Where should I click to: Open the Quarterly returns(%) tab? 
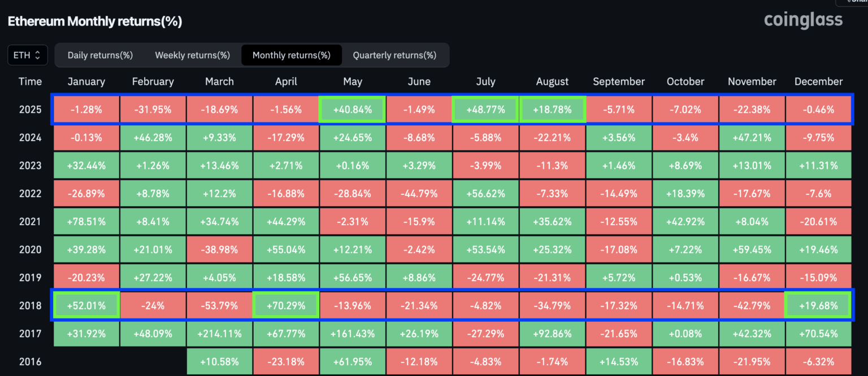click(395, 55)
